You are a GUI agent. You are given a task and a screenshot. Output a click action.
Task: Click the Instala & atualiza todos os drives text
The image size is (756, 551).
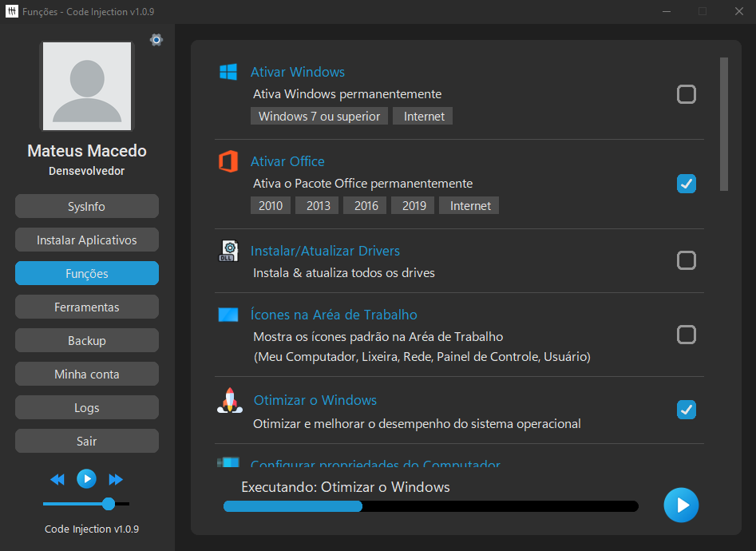click(344, 273)
